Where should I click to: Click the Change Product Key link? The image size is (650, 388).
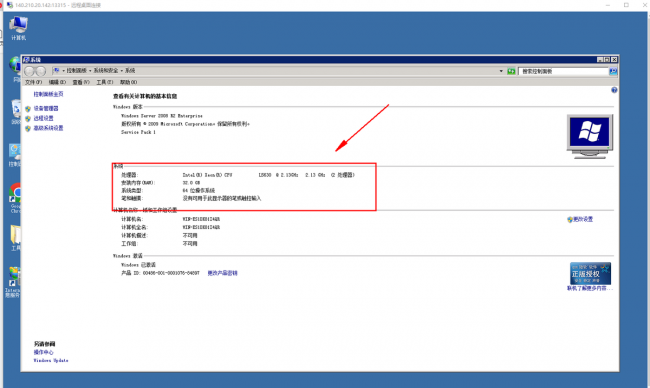pyautogui.click(x=223, y=273)
